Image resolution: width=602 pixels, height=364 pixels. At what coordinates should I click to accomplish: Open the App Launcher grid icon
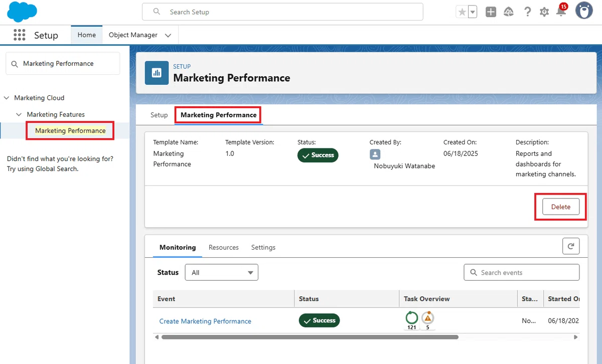(20, 35)
